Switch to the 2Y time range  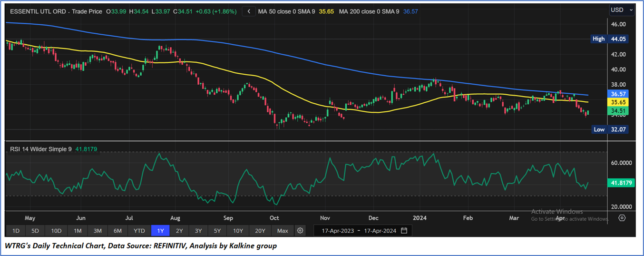tap(179, 231)
